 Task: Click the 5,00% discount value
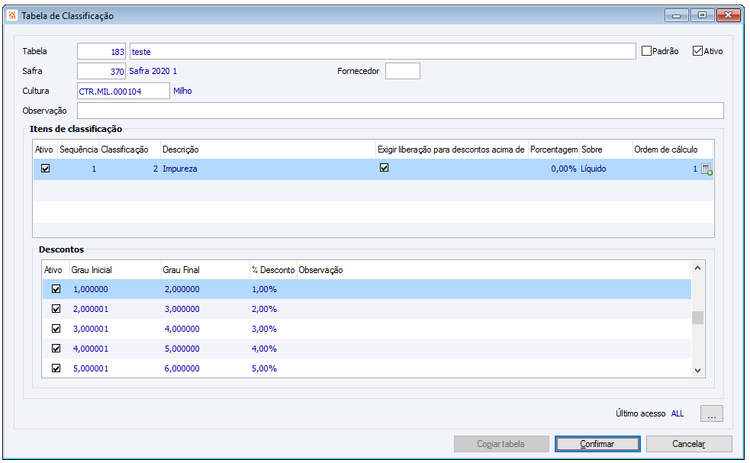tap(264, 369)
